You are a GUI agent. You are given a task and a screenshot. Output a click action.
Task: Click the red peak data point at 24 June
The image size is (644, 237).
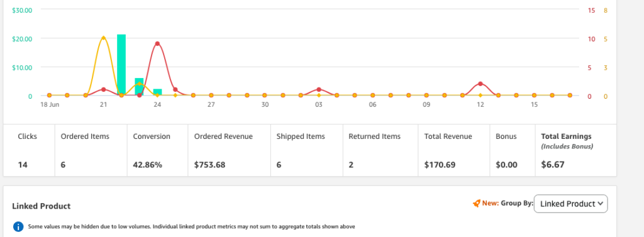point(157,43)
